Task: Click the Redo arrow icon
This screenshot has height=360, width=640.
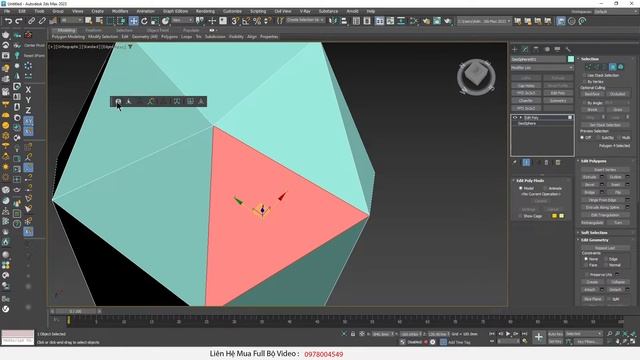Action: [x=19, y=21]
